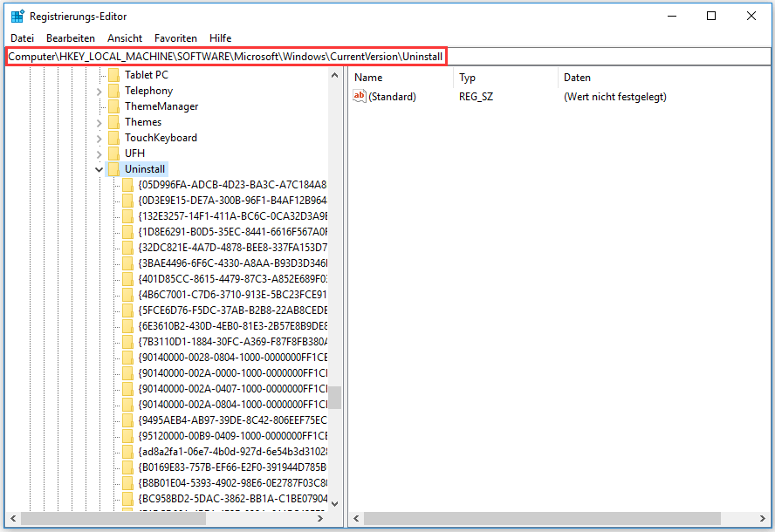Open the Favoriten menu
The height and width of the screenshot is (532, 775).
[175, 38]
